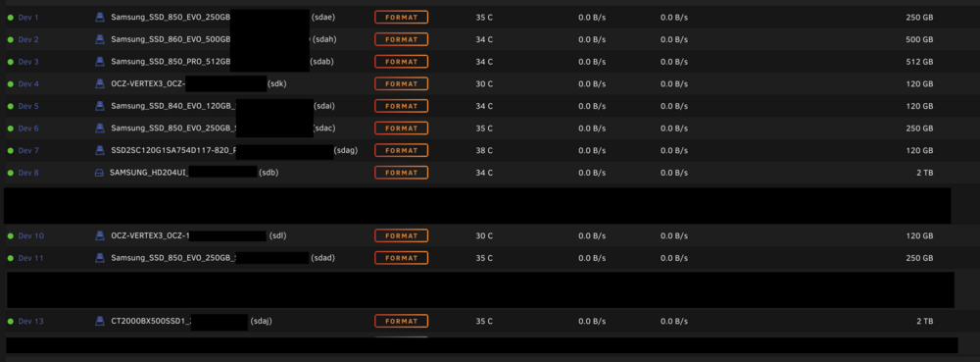Image resolution: width=980 pixels, height=362 pixels.
Task: Click the green status dot for Dev 6
Action: point(10,129)
